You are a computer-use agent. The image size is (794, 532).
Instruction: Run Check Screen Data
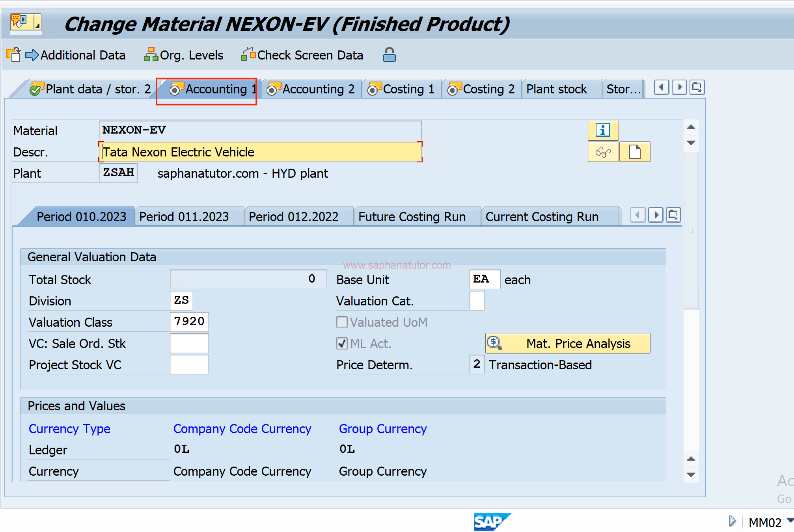(x=302, y=55)
